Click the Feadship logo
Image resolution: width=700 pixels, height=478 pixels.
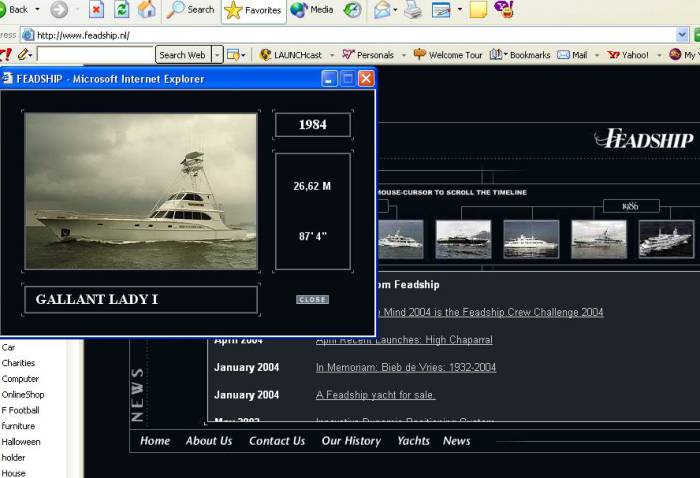tap(643, 139)
